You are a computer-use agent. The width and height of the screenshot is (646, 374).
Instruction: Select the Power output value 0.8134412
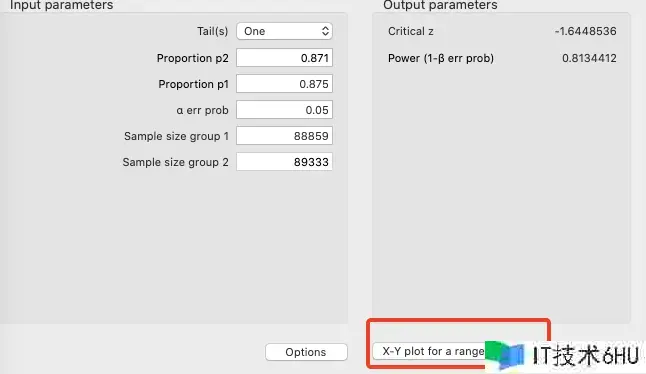point(589,58)
